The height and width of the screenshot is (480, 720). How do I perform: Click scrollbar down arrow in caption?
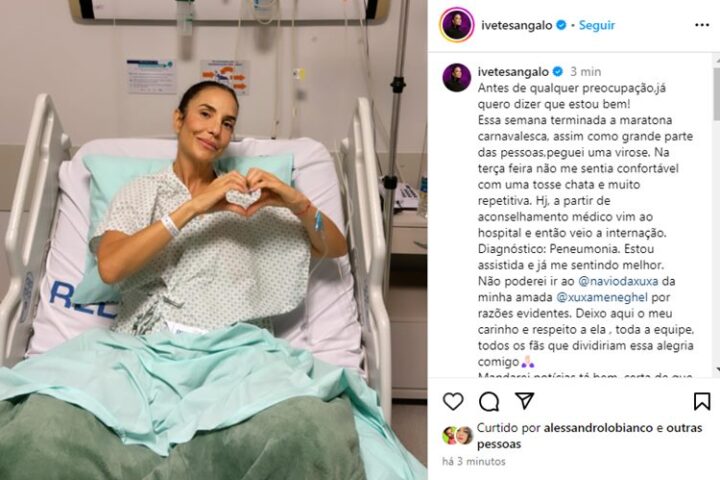[717, 370]
